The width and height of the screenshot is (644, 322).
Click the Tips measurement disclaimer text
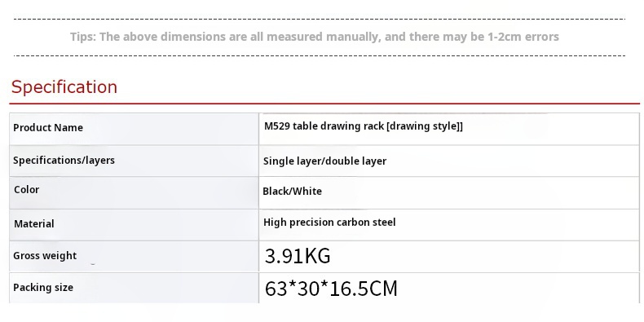[314, 37]
